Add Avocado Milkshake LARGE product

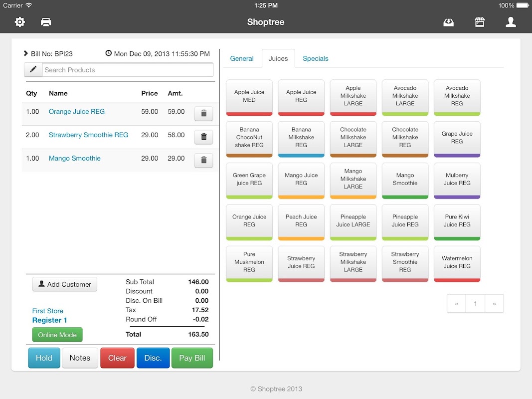(x=405, y=97)
